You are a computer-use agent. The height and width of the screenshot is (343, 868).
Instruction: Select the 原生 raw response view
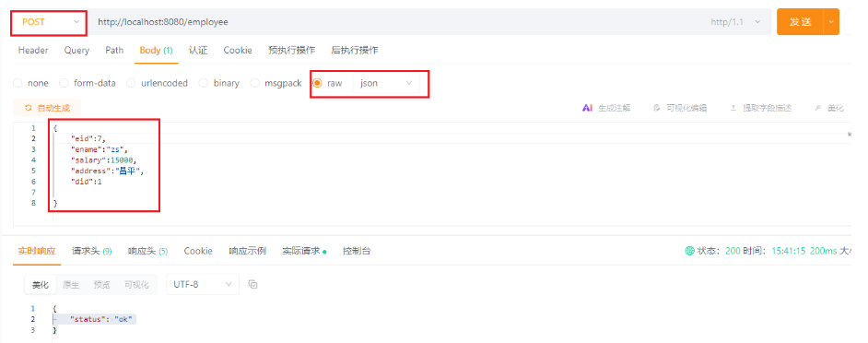71,285
